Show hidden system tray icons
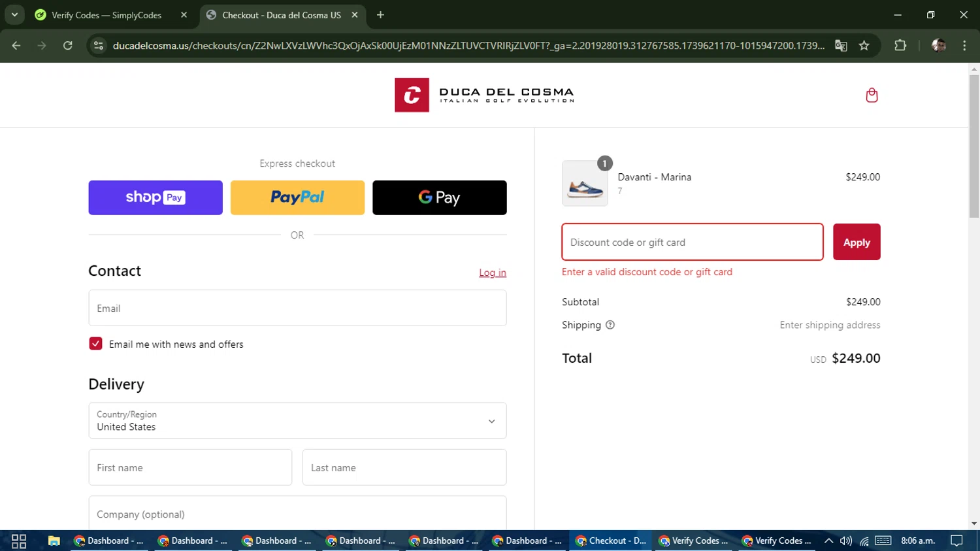Image resolution: width=980 pixels, height=551 pixels. [828, 541]
